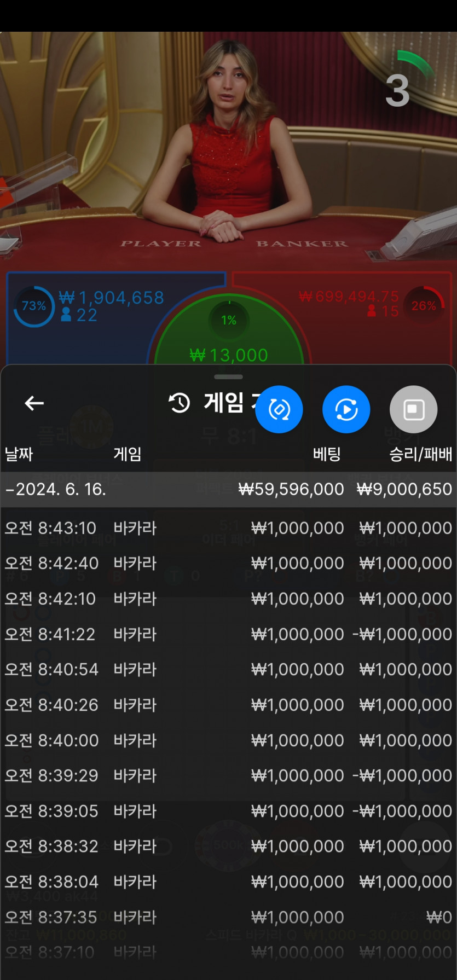Select the 2024. 6. 16. date summary row
Viewport: 457px width, 980px height.
(x=228, y=489)
